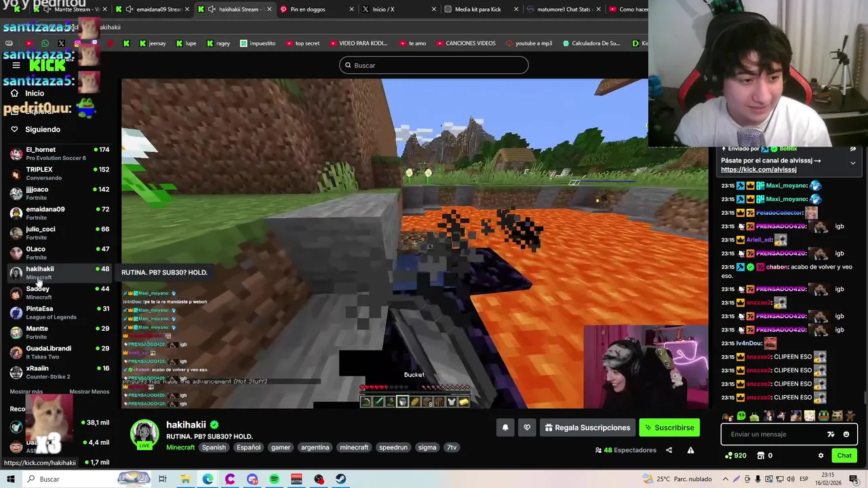Viewport: 868px width, 488px height.
Task: Switch to the 'emaidana09 Stream' tab
Action: click(153, 9)
